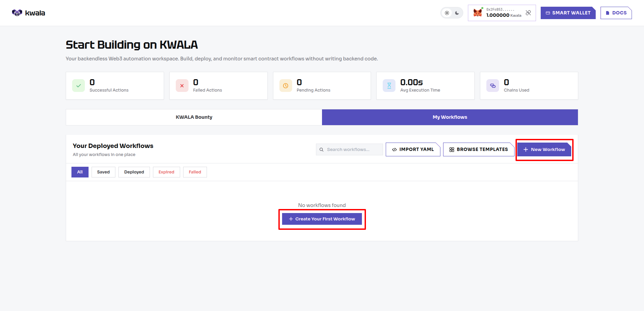Image resolution: width=644 pixels, height=311 pixels.
Task: Open the SMART WALLET button
Action: click(568, 13)
